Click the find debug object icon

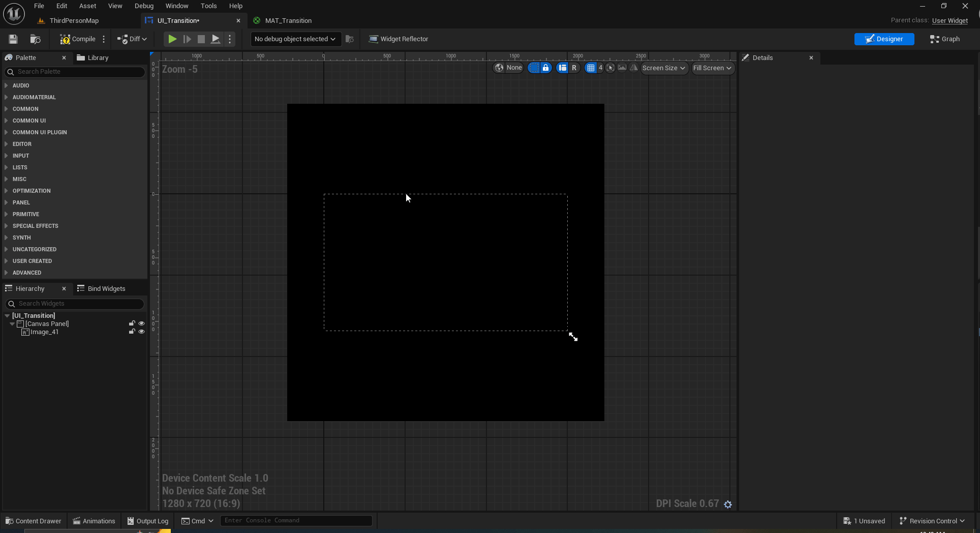coord(349,39)
